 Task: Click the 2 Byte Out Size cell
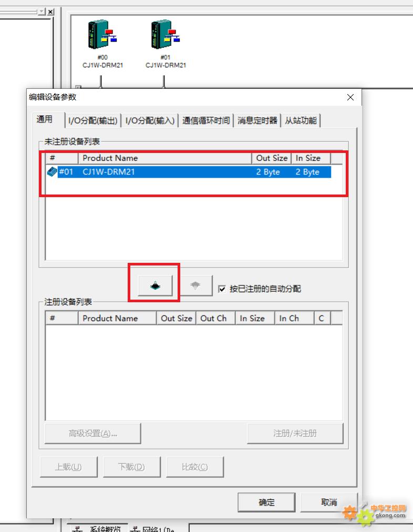point(268,172)
